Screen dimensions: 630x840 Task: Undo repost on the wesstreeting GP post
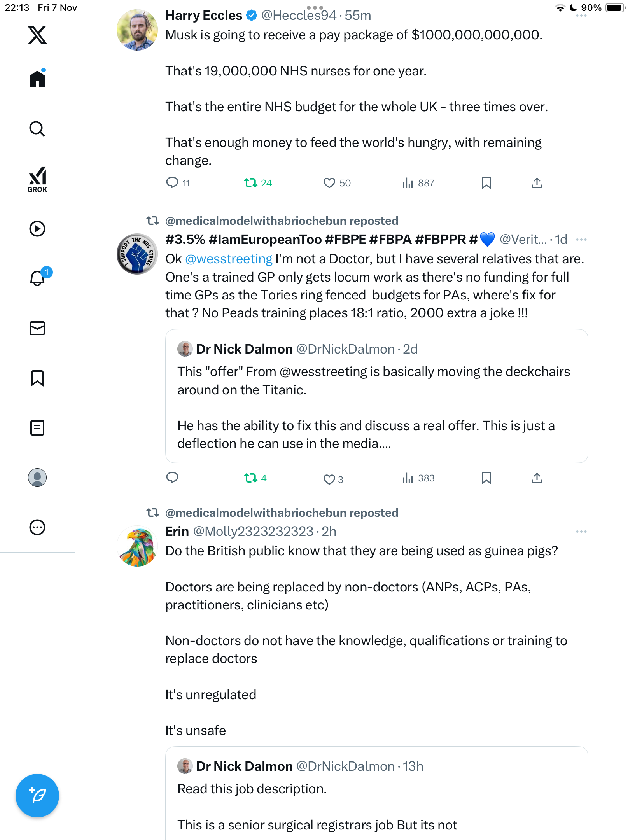[251, 478]
